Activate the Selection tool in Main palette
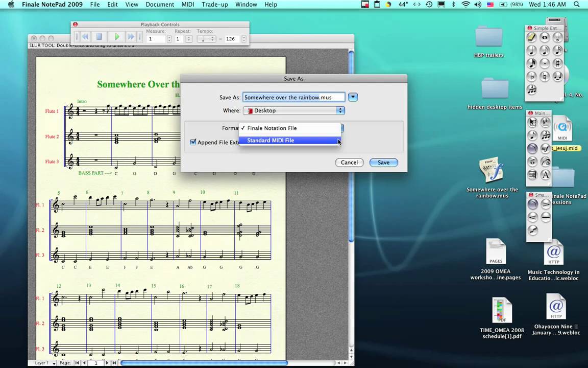This screenshot has height=368, width=588. [x=532, y=122]
